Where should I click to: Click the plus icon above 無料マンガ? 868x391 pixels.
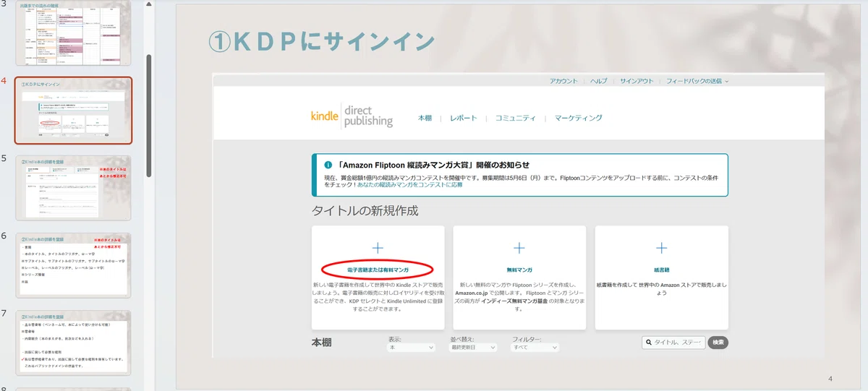[x=519, y=248]
